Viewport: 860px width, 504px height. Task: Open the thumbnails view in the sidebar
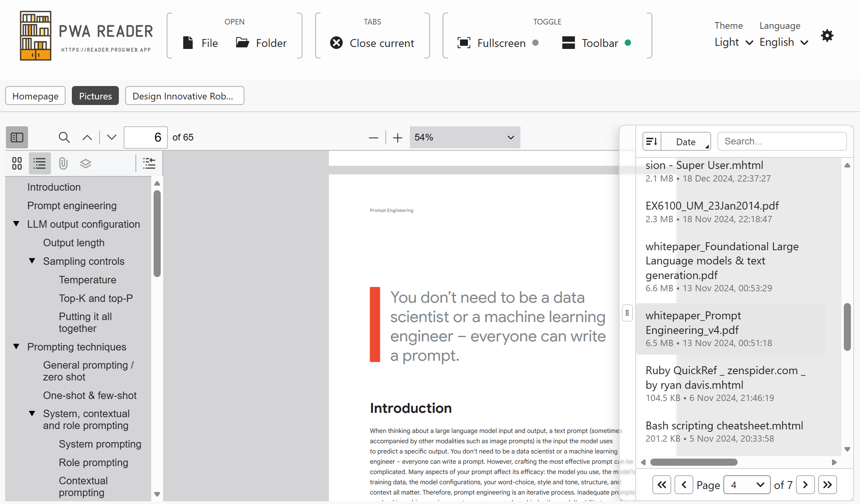tap(17, 163)
